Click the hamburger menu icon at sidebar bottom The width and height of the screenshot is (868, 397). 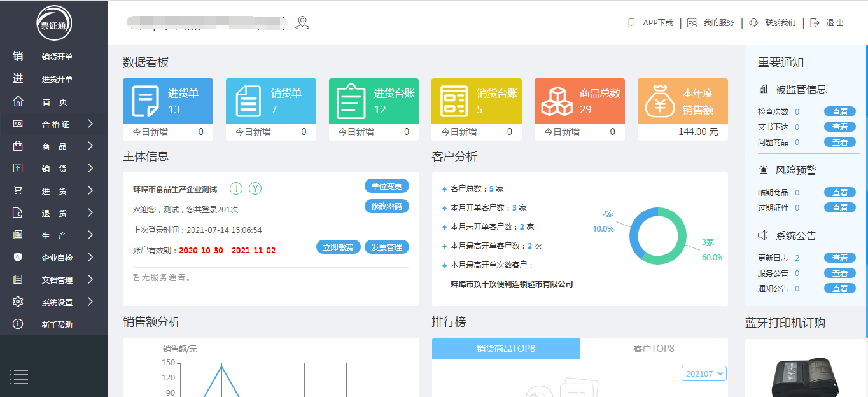pos(19,377)
